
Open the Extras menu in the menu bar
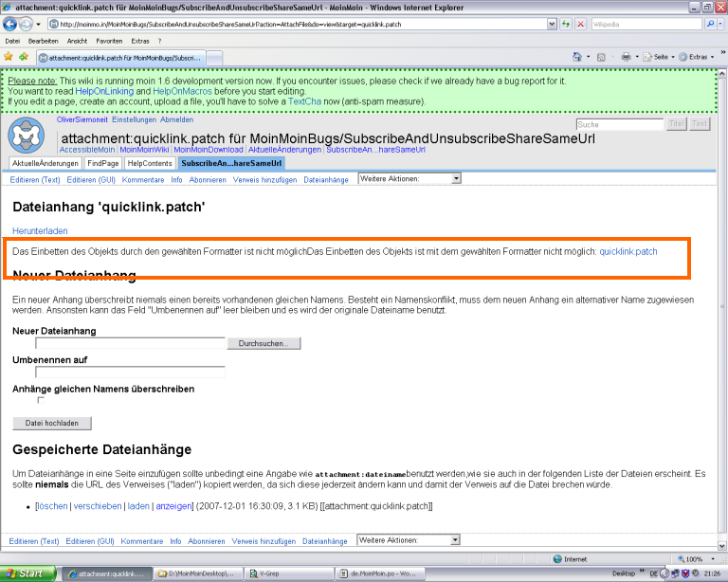139,41
